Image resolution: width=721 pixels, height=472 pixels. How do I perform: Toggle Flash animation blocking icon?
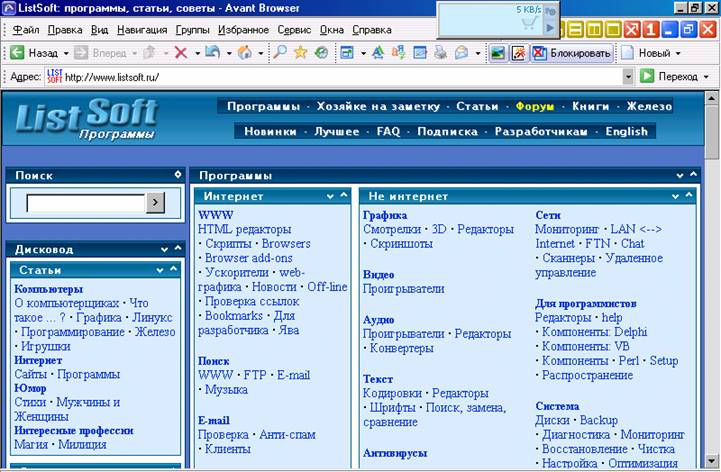pyautogui.click(x=519, y=53)
